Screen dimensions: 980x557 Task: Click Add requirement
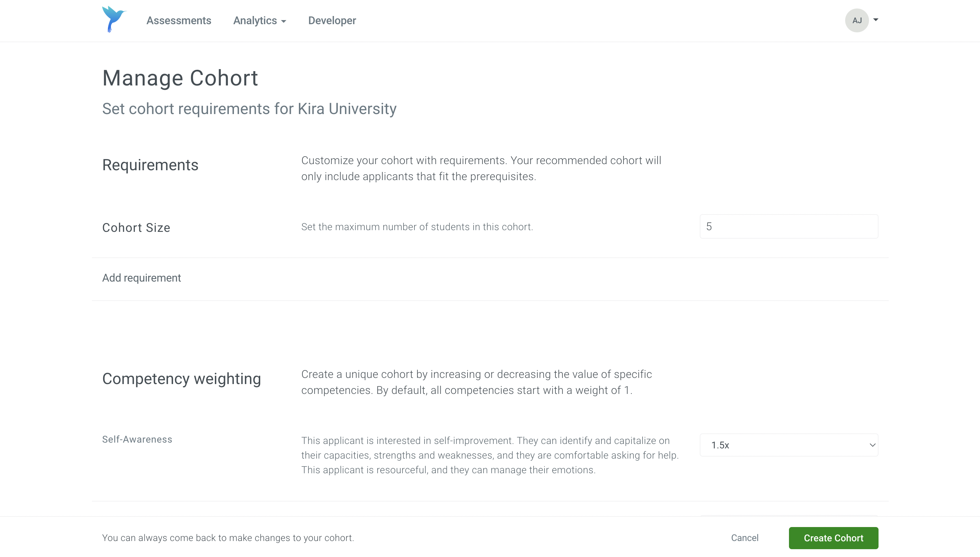[141, 278]
